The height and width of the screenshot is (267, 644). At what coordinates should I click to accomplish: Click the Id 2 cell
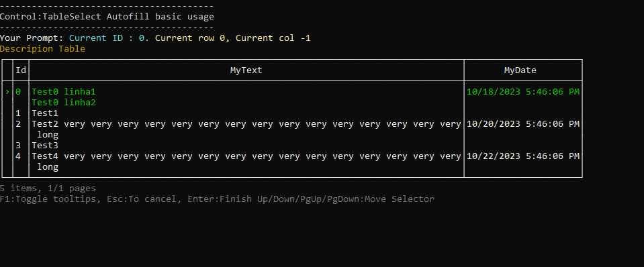pos(18,124)
